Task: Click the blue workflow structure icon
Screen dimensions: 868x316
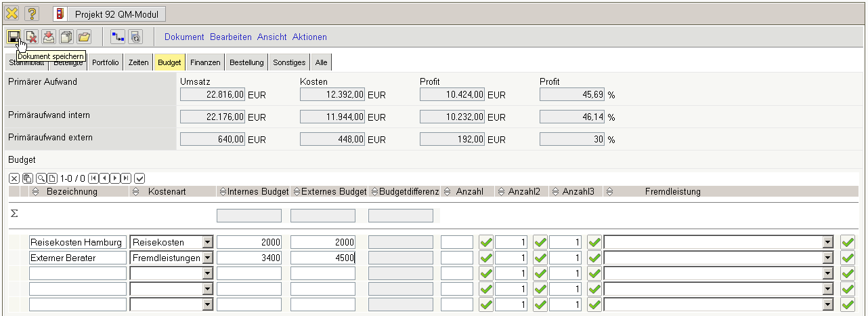Action: (x=118, y=37)
